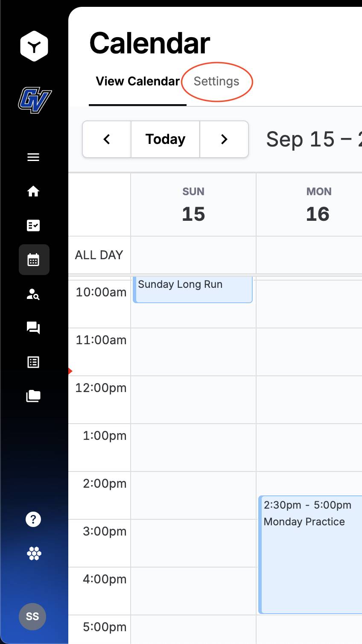Image resolution: width=362 pixels, height=644 pixels.
Task: Click the help question mark icon
Action: 33,519
